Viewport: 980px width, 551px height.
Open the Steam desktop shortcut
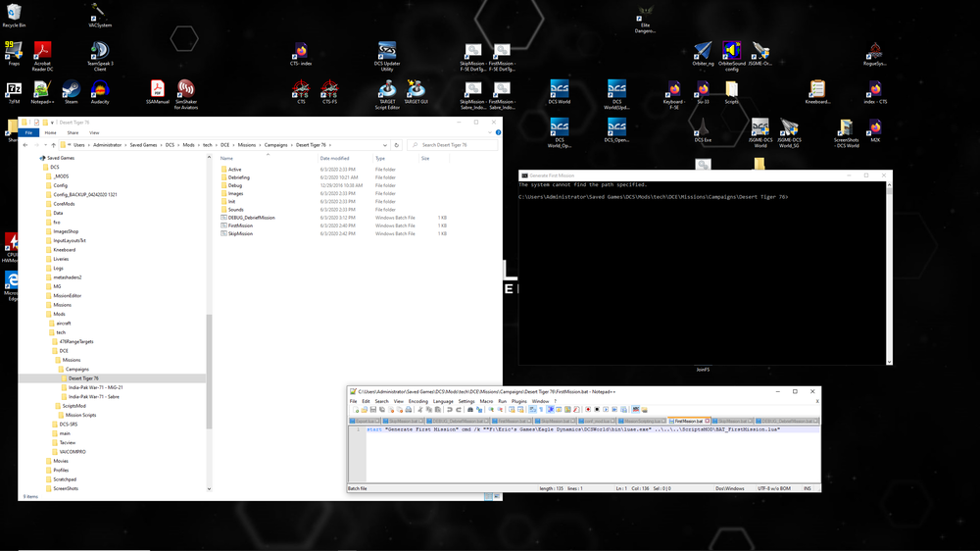pos(71,89)
